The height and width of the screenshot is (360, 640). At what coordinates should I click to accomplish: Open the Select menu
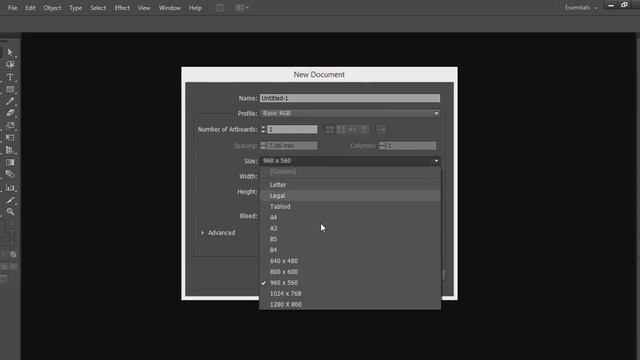click(98, 8)
